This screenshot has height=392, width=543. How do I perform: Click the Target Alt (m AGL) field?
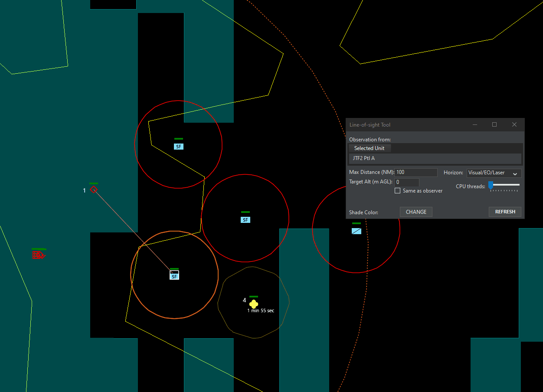[x=407, y=182]
